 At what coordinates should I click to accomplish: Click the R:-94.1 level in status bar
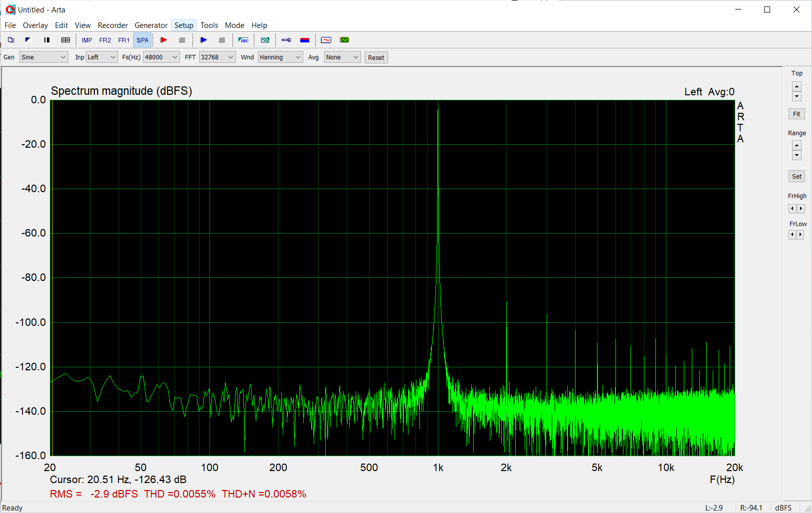tap(751, 508)
